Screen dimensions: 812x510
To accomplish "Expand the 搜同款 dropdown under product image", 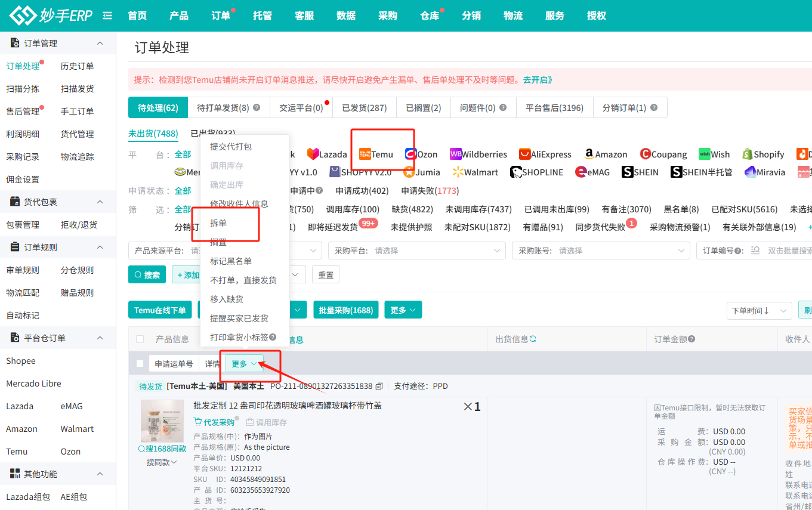I will (162, 462).
